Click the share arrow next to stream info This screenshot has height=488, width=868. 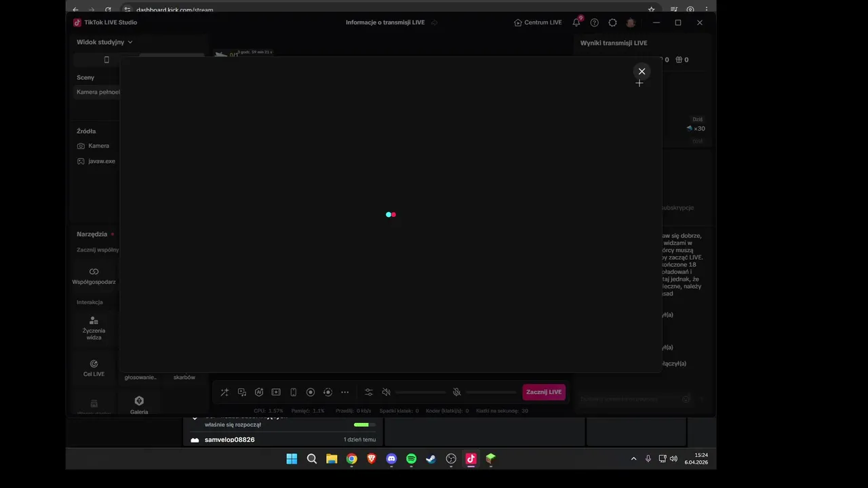(x=435, y=22)
